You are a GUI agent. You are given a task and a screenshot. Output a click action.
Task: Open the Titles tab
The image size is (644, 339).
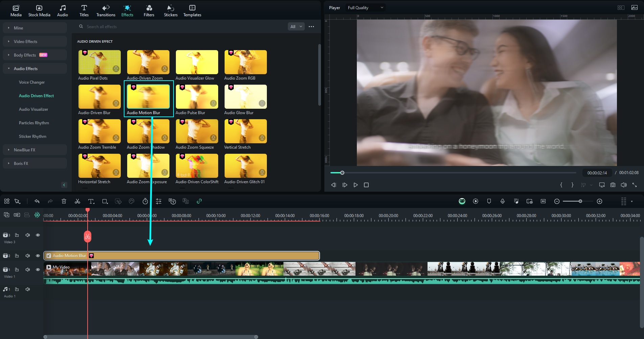pos(84,11)
